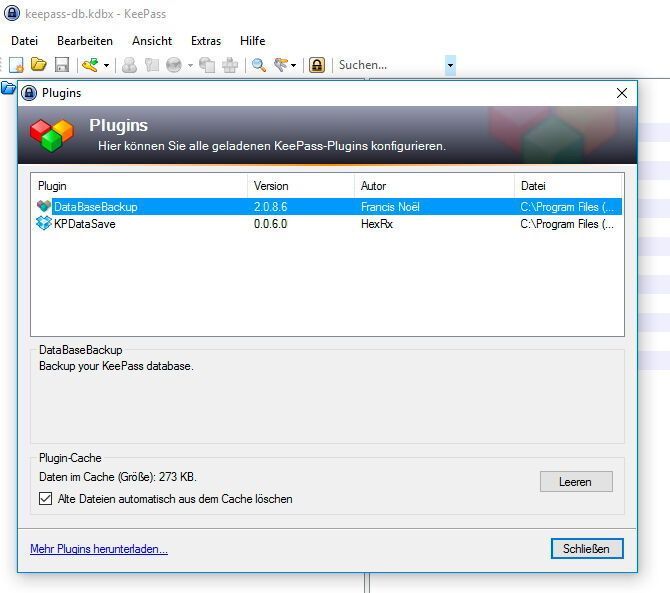Viewport: 670px width, 593px height.
Task: Click the KPDataSave plugin icon
Action: 44,223
